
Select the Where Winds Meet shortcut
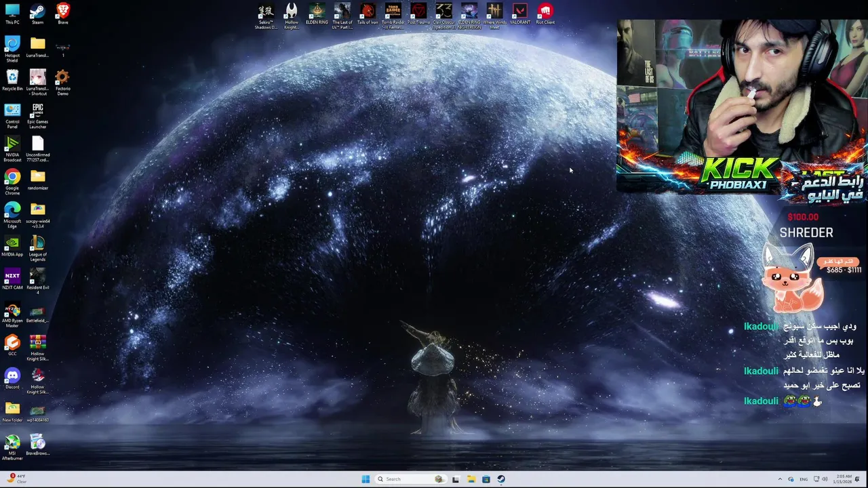(x=494, y=17)
